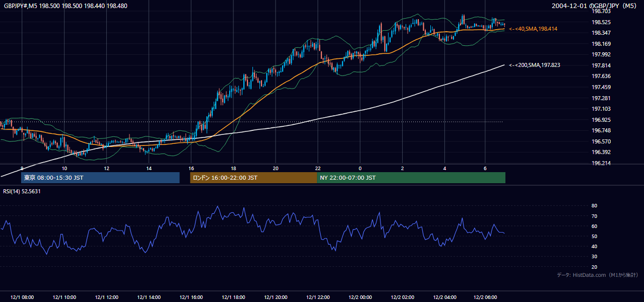Click RSI scale level 50
This screenshot has width=644, height=302.
594,236
